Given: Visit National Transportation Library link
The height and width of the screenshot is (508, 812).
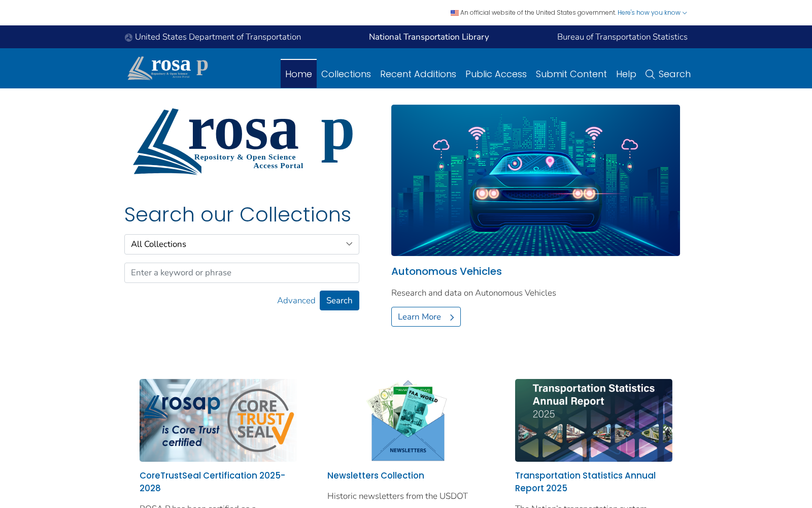Looking at the screenshot, I should coord(429,37).
